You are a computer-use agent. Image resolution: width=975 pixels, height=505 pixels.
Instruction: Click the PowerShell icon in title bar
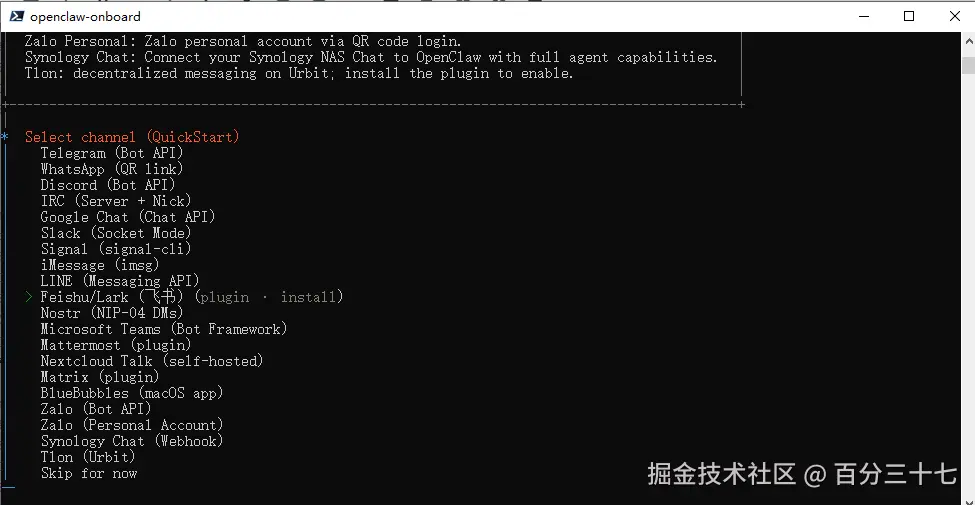14,16
